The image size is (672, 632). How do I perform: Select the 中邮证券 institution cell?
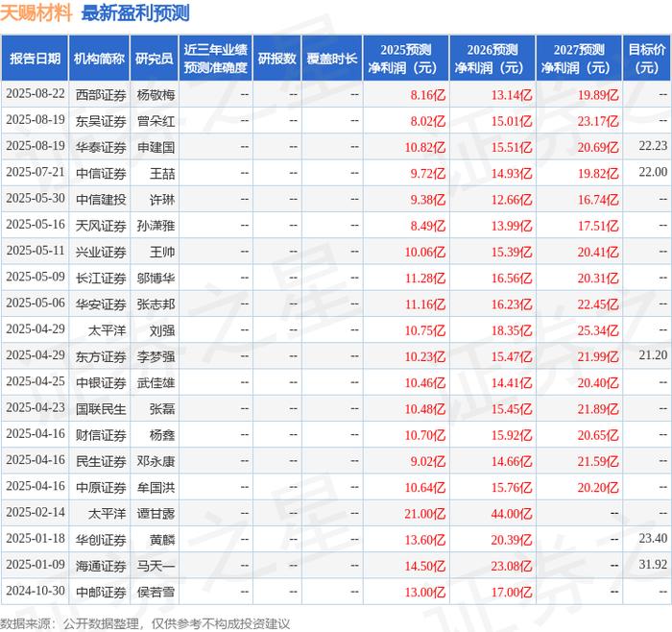click(x=101, y=592)
